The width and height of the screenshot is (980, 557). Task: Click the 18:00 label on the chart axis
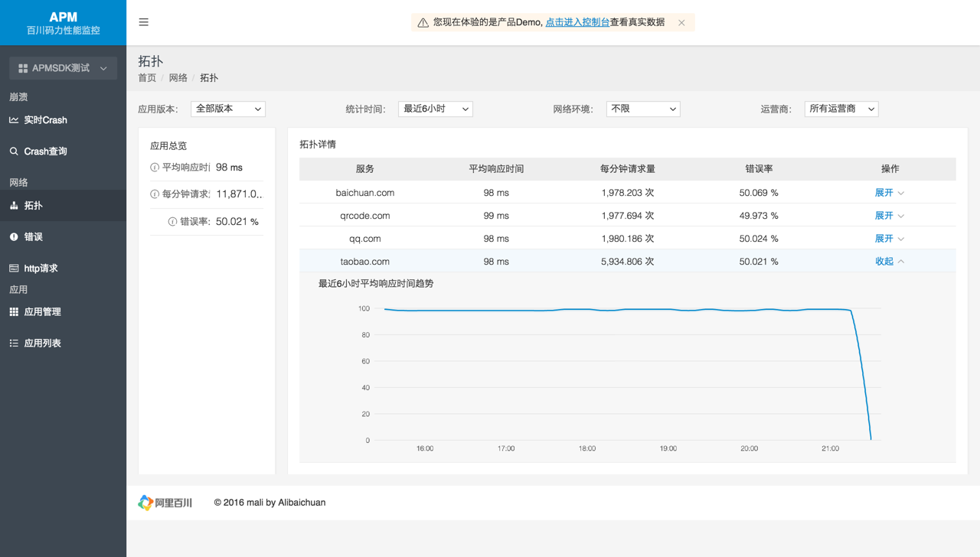click(x=587, y=448)
